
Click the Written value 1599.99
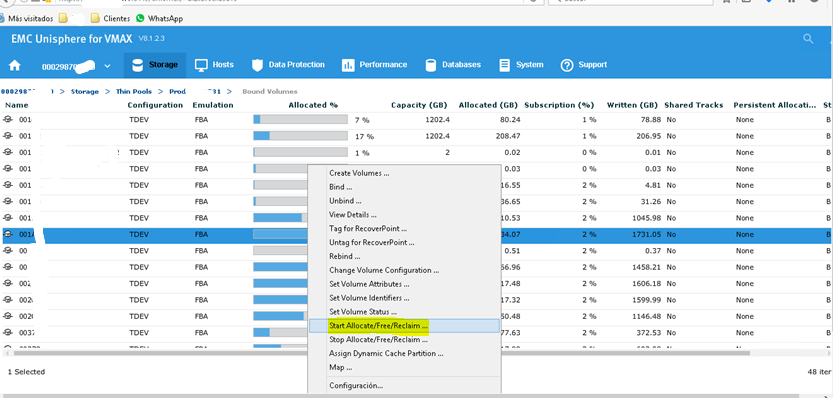[645, 300]
